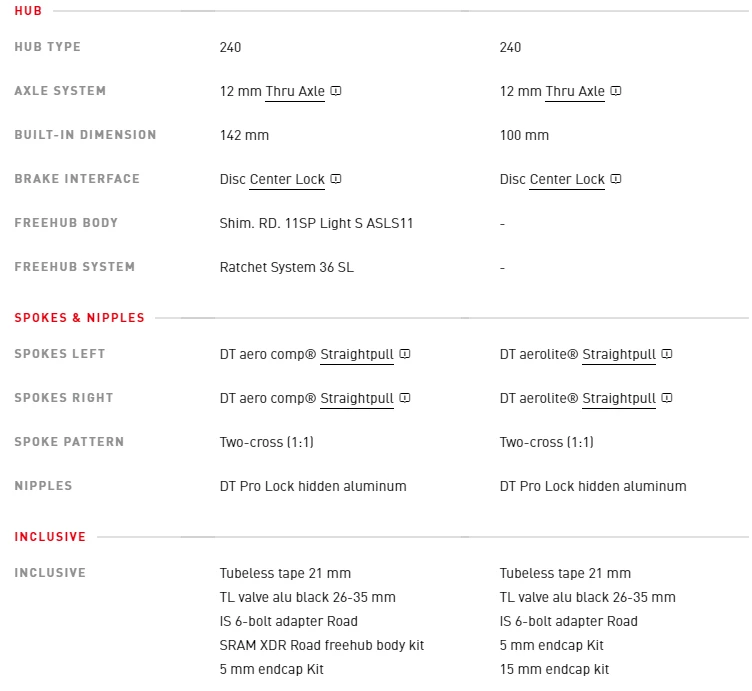Select the SPOKES & NIPPLES section heading
752x691 pixels.
(79, 318)
